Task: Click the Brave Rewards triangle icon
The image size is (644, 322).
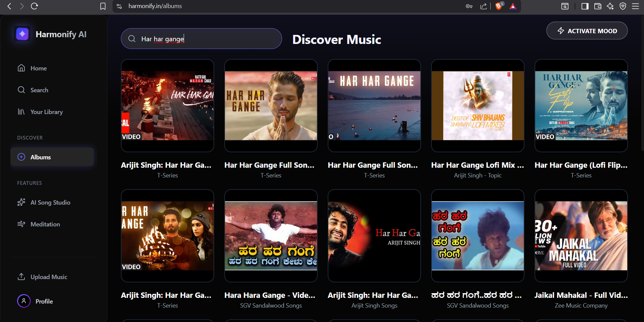Action: [513, 6]
